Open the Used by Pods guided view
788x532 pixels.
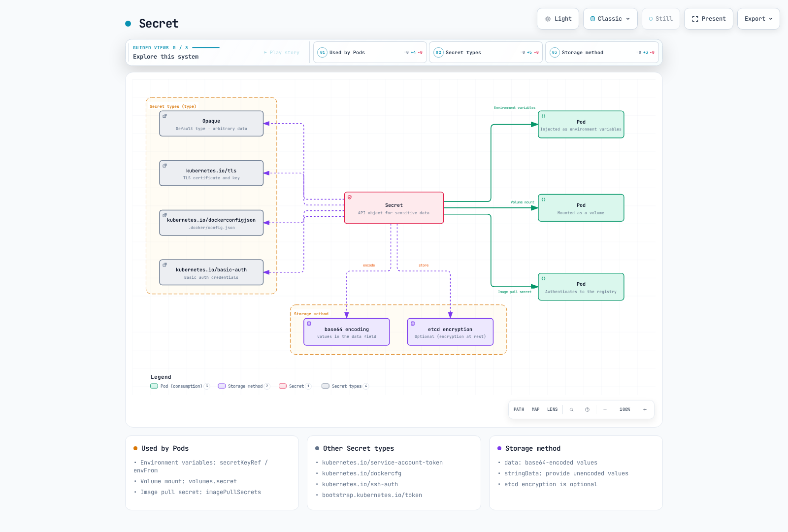click(x=370, y=52)
